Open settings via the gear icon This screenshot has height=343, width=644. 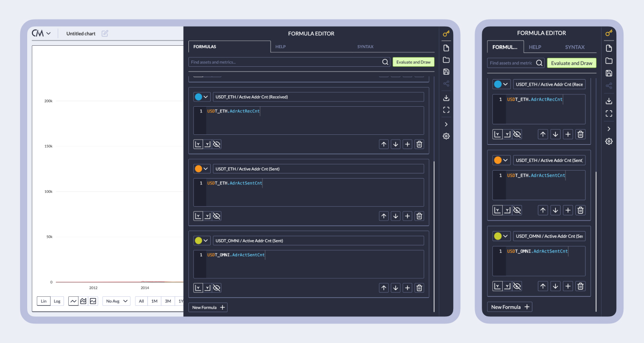coord(446,136)
